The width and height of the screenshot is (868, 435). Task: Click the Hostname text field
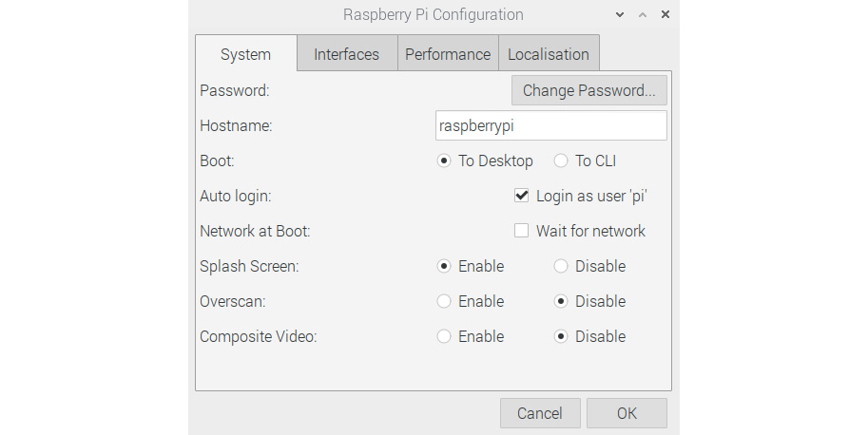pyautogui.click(x=550, y=125)
